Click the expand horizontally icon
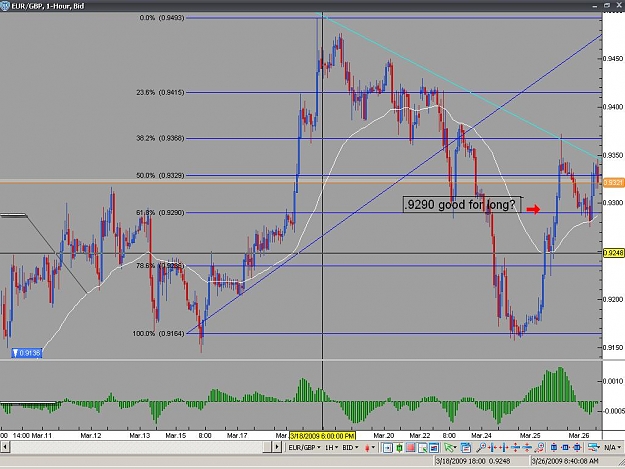625x469 pixels. pyautogui.click(x=504, y=448)
